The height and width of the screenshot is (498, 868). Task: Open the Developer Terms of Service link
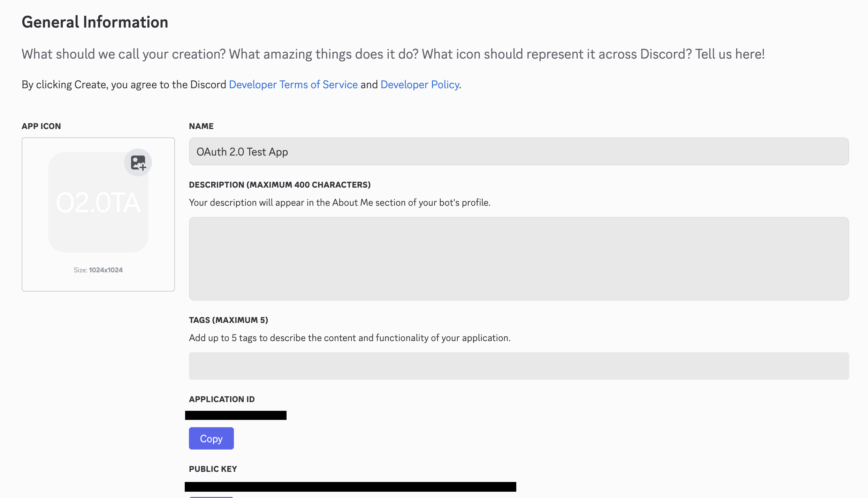pyautogui.click(x=293, y=85)
